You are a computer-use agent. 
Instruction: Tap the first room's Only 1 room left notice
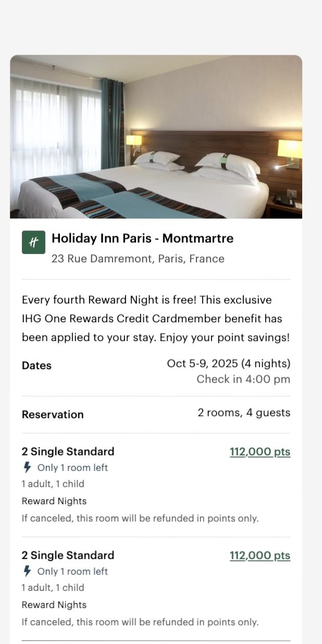(x=72, y=468)
